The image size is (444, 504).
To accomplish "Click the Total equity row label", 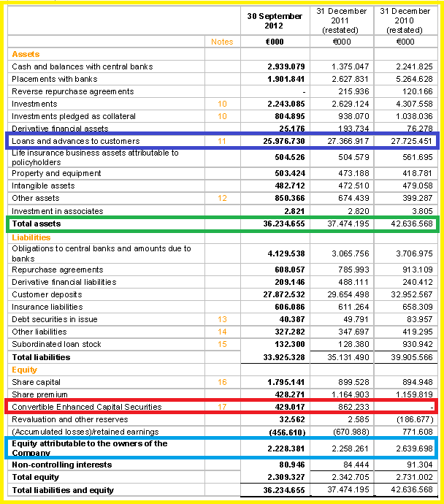I will (35, 477).
